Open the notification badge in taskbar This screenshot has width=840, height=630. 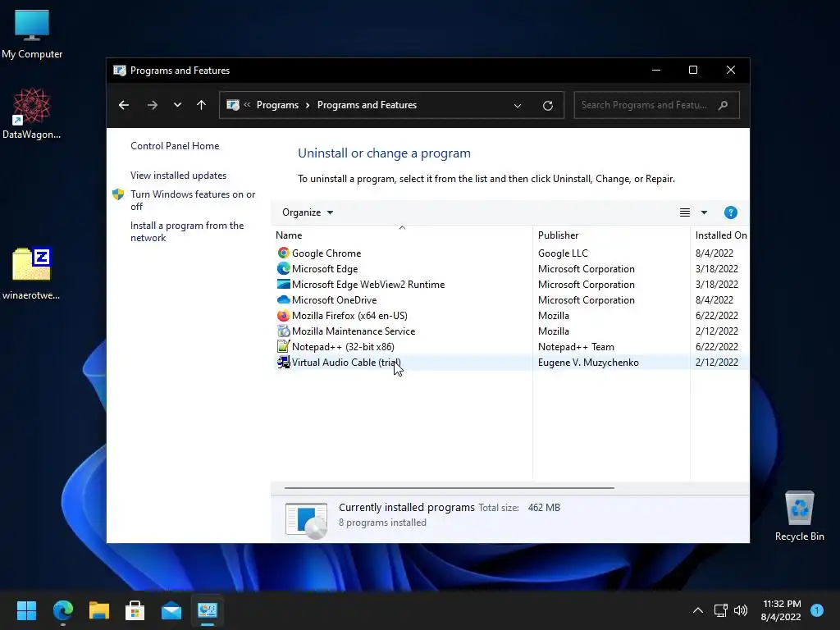coord(817,610)
